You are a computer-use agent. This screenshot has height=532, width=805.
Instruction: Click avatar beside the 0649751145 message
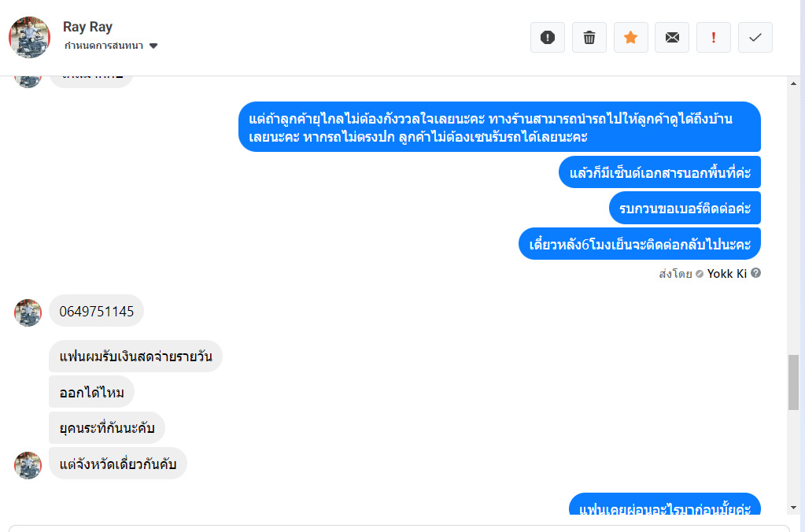28,312
